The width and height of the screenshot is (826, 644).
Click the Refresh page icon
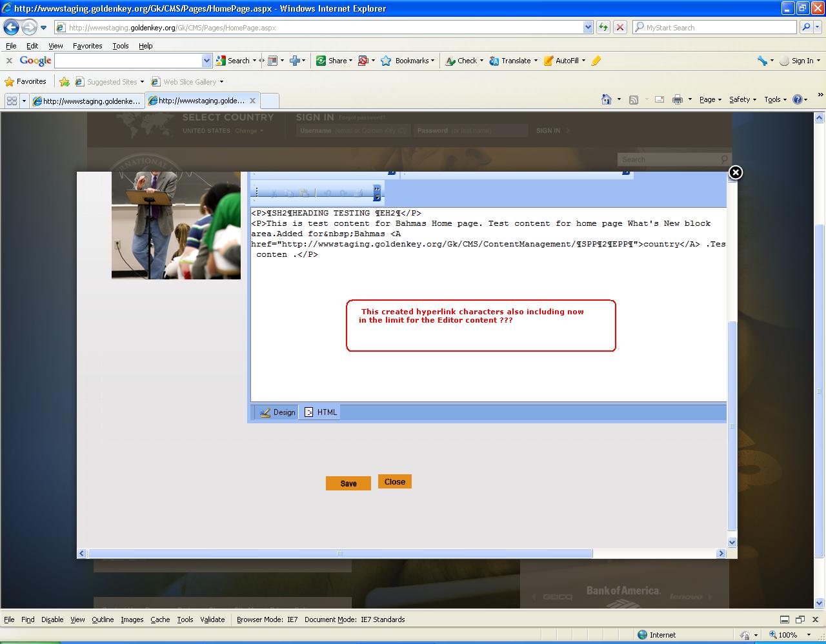[x=603, y=28]
